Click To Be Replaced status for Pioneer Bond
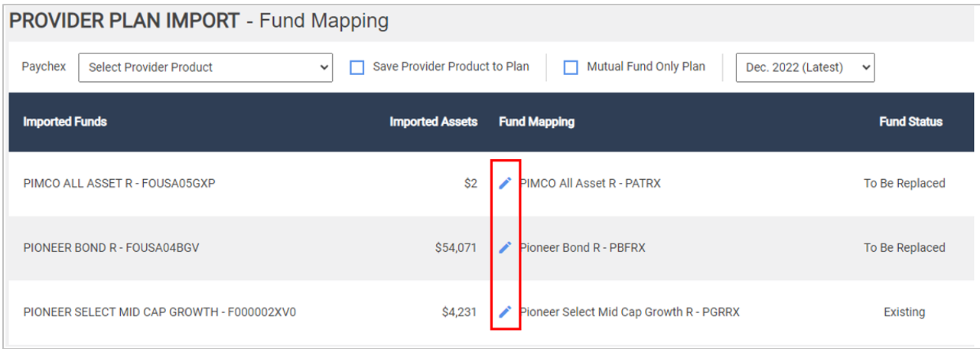The height and width of the screenshot is (349, 980). point(904,248)
